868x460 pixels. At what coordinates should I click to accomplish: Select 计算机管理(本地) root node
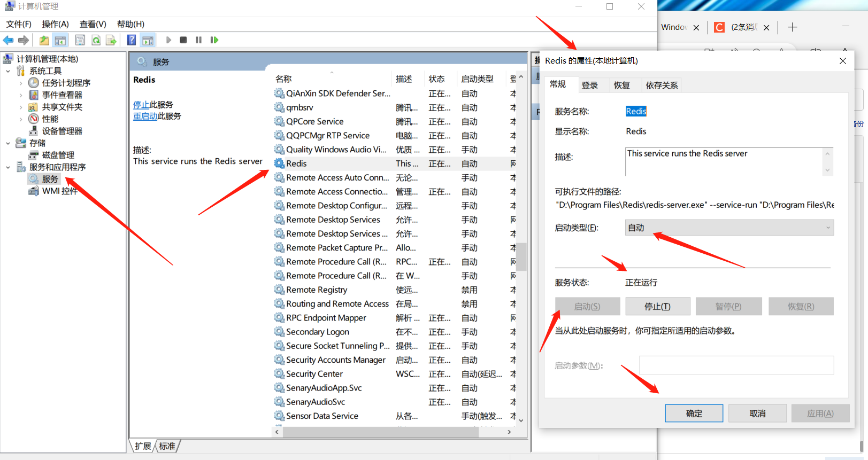[x=47, y=59]
